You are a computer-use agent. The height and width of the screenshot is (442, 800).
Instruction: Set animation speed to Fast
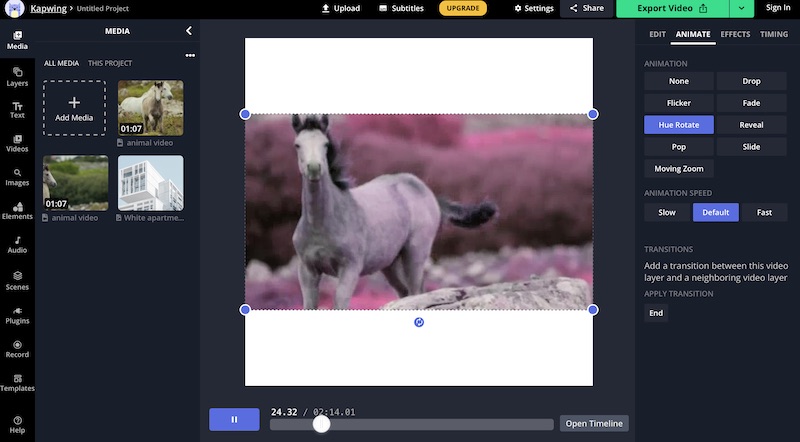tap(764, 212)
